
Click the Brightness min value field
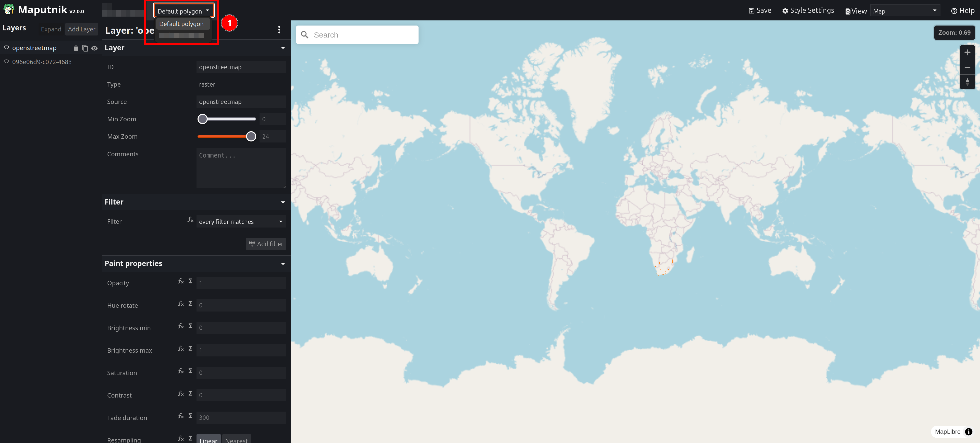coord(241,328)
